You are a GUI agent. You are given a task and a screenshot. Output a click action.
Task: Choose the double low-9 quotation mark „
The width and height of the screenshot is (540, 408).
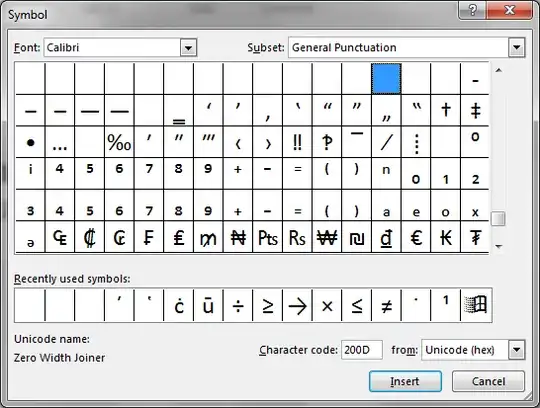pyautogui.click(x=386, y=110)
